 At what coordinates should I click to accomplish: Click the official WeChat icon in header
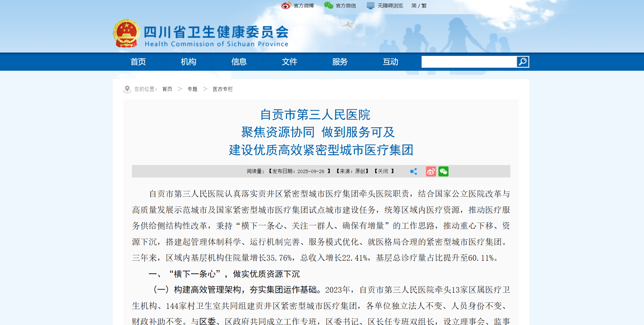coord(328,5)
